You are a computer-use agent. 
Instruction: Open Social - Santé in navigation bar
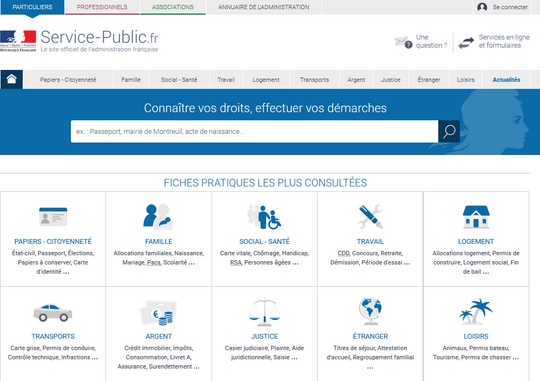click(179, 80)
